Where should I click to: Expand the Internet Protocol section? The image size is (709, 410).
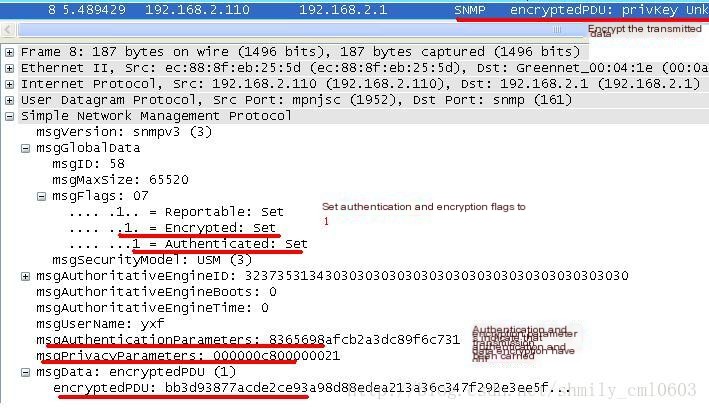(x=9, y=85)
